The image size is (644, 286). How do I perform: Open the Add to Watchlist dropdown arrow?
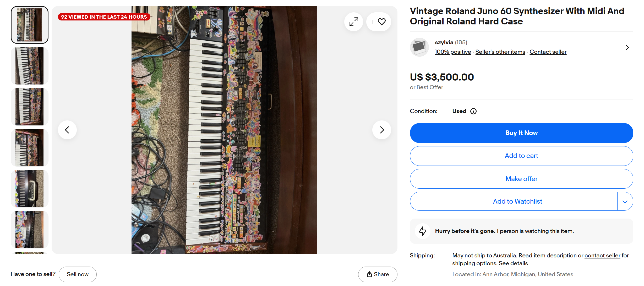625,202
